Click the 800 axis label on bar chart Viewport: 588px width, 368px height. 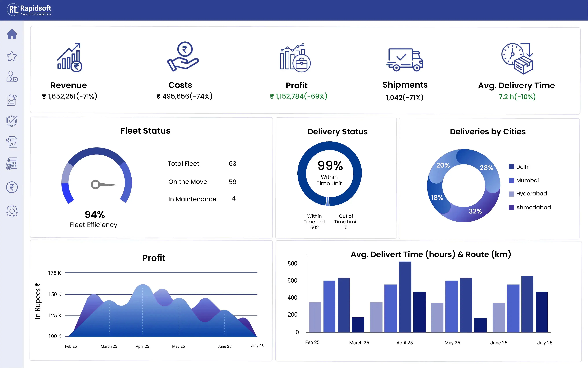click(292, 264)
